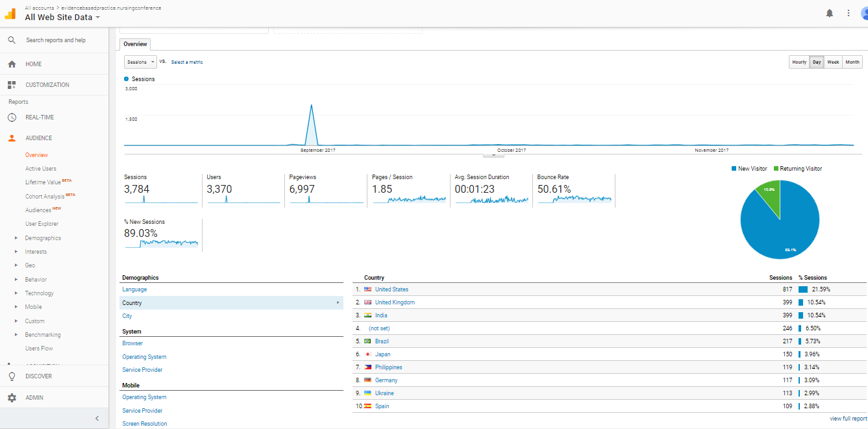Click the chart expand handle below timeline
The image size is (868, 429).
click(494, 155)
